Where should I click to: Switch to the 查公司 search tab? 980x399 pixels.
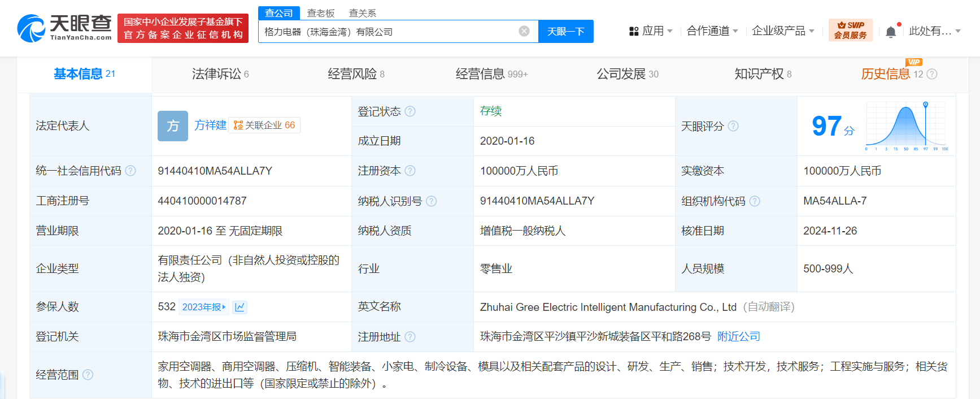(x=279, y=13)
